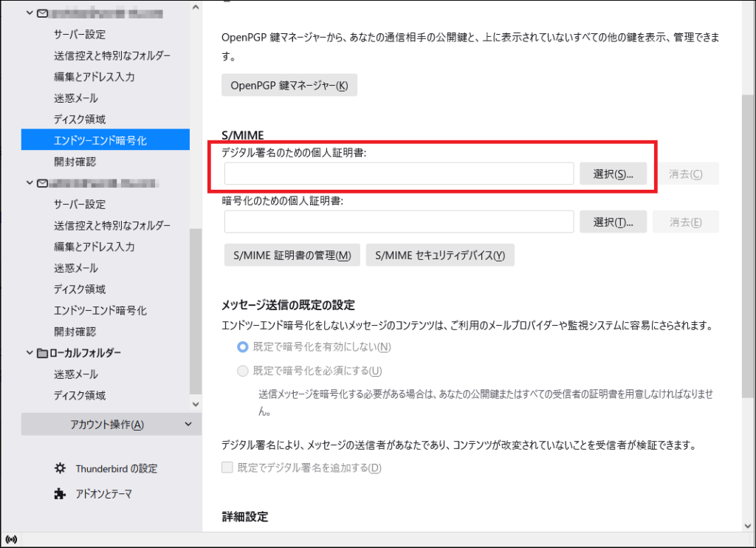Open S/MIME セキュリティデバイス

tap(440, 255)
